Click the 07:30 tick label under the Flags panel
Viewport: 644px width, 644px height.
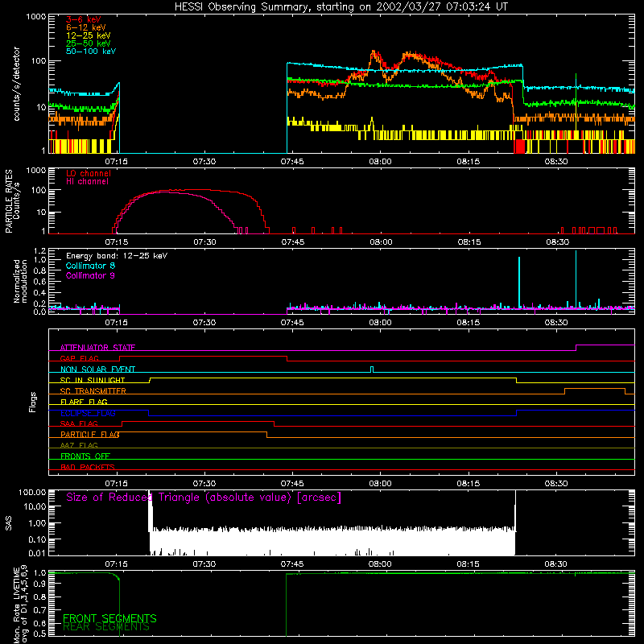tap(204, 484)
